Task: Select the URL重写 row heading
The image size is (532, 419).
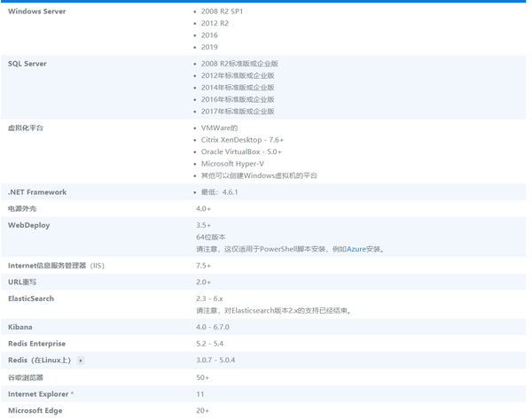Action: tap(22, 283)
